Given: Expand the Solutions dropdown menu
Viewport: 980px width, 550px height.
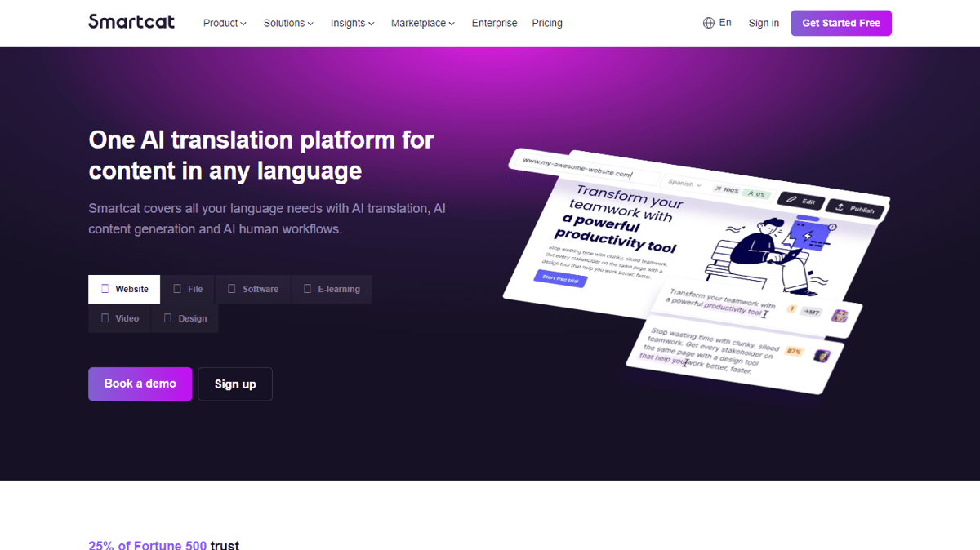Looking at the screenshot, I should click(288, 23).
